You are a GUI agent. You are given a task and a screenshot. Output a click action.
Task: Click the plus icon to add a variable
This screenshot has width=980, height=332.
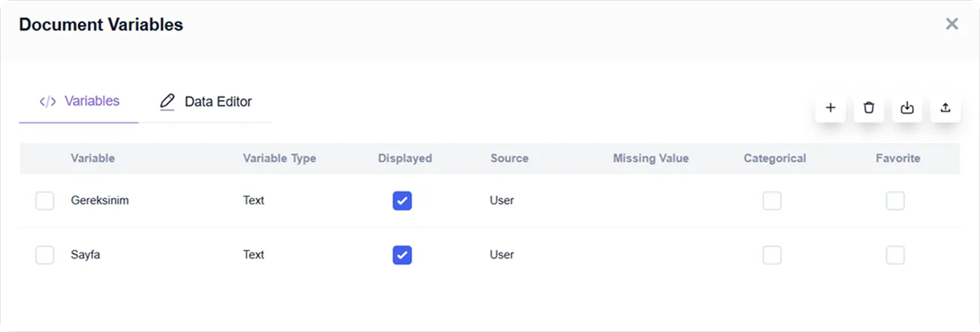click(x=831, y=108)
